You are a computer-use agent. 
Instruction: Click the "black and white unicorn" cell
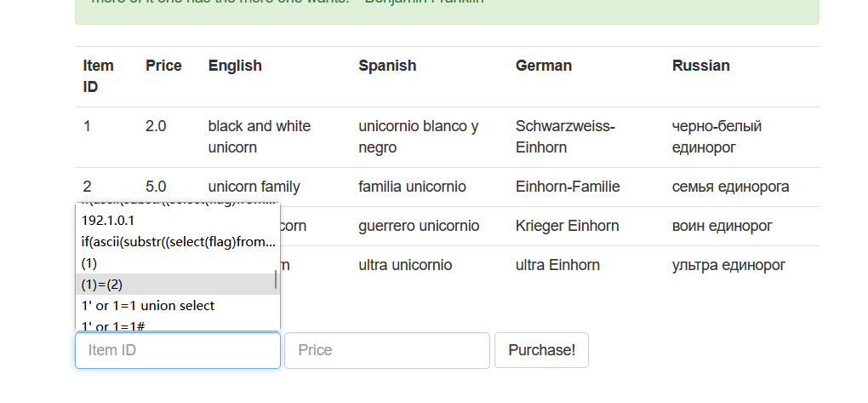tap(260, 136)
